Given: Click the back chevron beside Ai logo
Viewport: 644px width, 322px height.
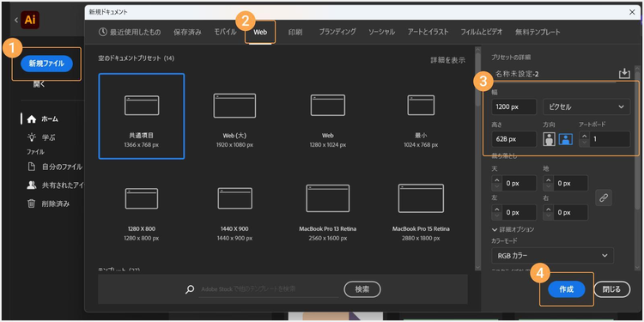Looking at the screenshot, I should click(15, 20).
